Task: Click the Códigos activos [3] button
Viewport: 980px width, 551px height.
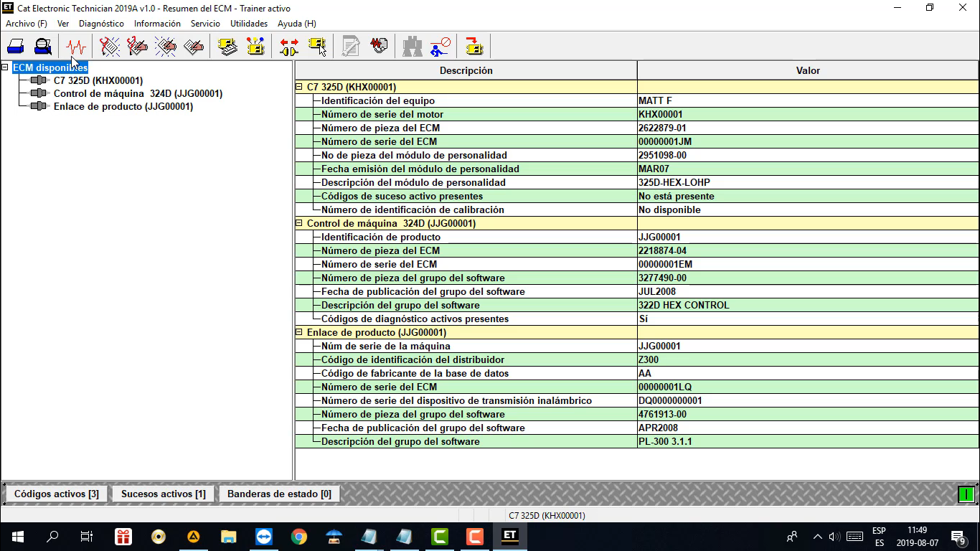Action: click(x=57, y=494)
